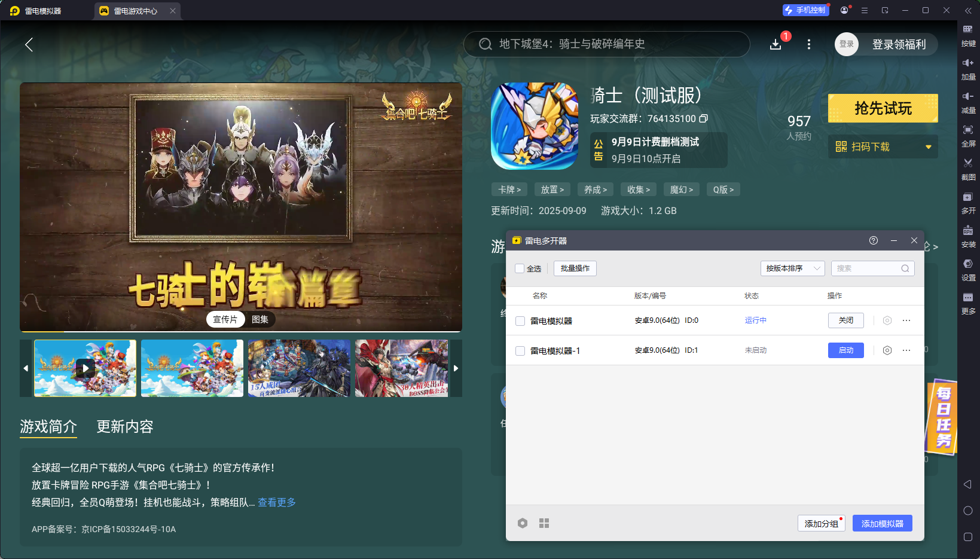Expand description via 查看更多 link
The height and width of the screenshot is (559, 980).
pos(277,502)
